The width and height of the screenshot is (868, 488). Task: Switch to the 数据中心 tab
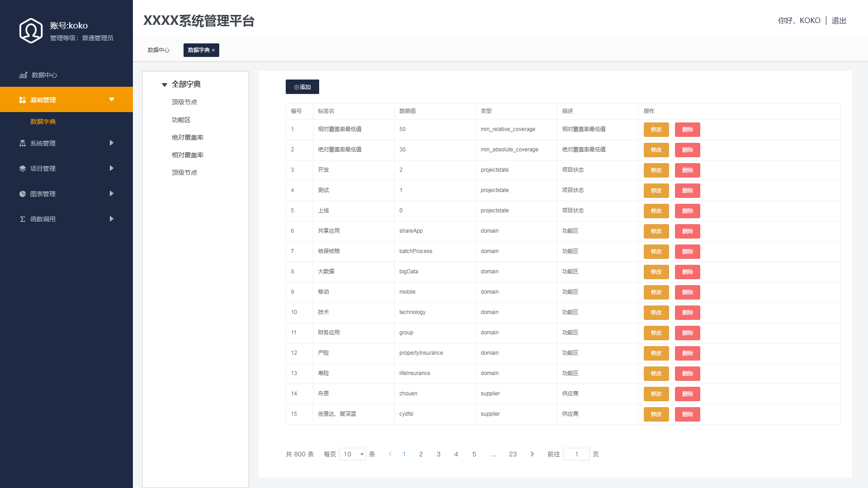click(x=158, y=50)
